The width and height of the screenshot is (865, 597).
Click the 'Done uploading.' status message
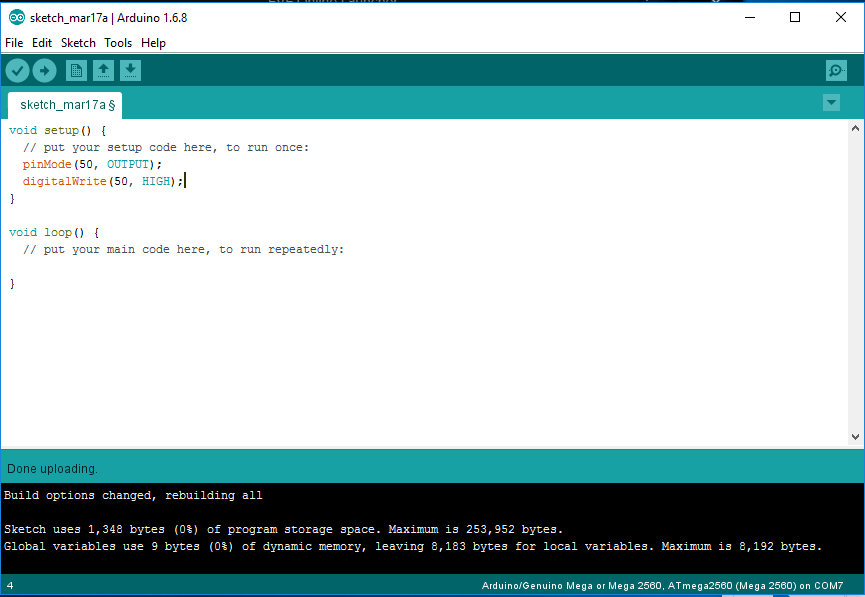click(52, 469)
